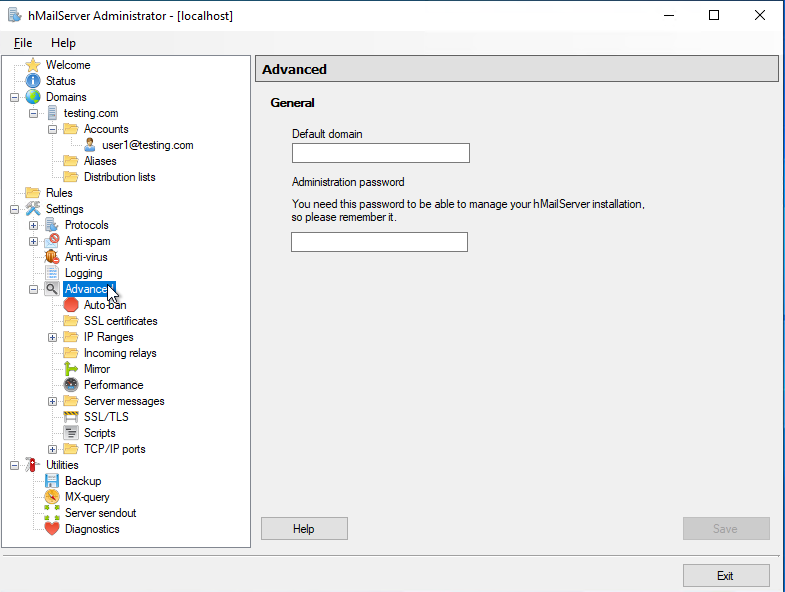Image resolution: width=785 pixels, height=592 pixels.
Task: Click the Accounts folder icon
Action: tap(71, 129)
